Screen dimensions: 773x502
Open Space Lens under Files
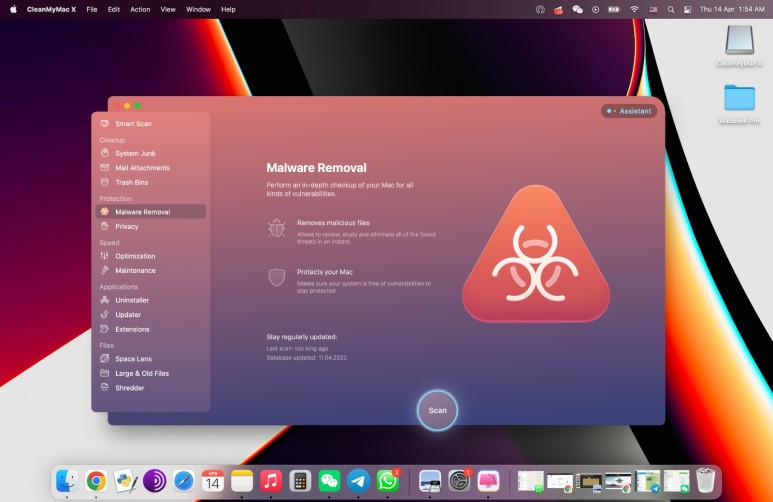(133, 359)
